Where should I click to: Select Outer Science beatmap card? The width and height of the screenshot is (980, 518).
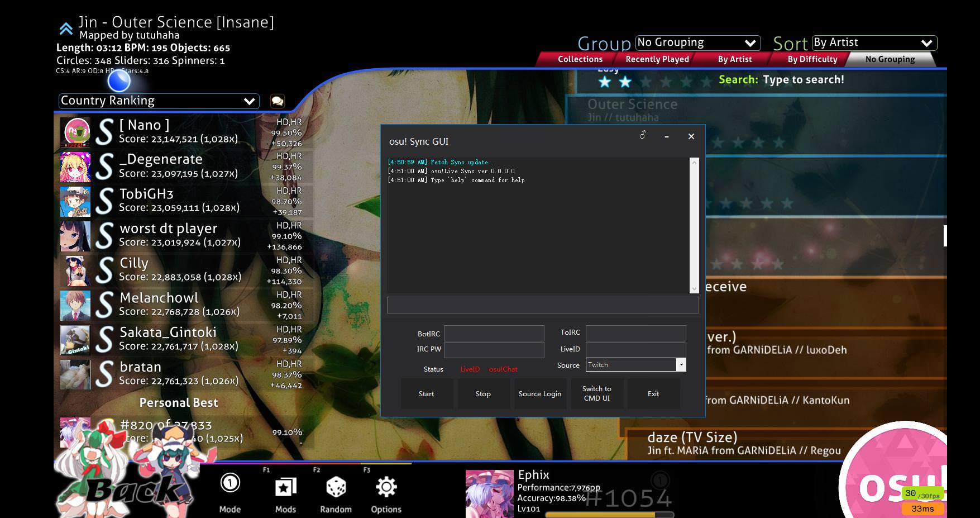coord(757,124)
